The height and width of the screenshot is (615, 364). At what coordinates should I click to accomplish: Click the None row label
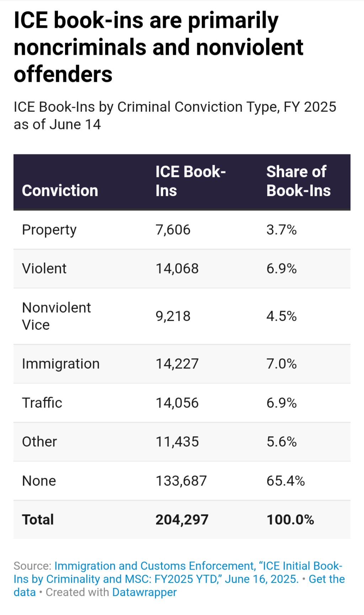(39, 481)
